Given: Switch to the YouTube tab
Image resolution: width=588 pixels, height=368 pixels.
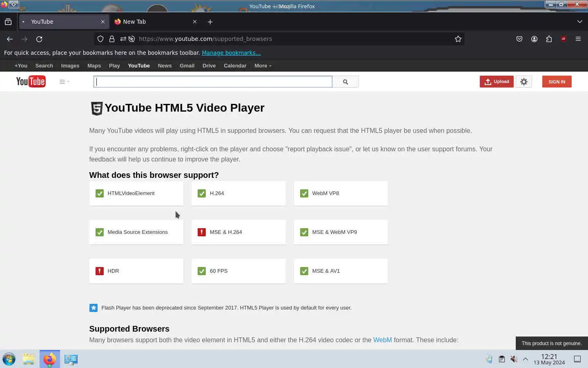Looking at the screenshot, I should click(x=64, y=22).
